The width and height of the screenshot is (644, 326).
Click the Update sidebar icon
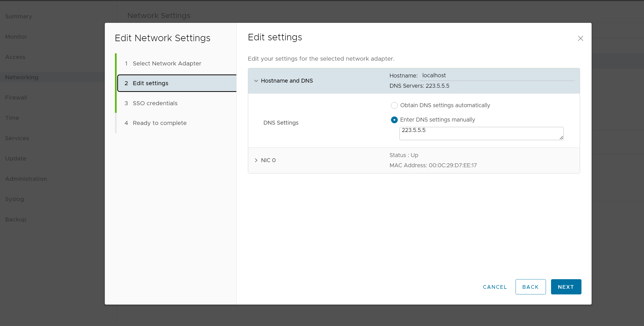[x=15, y=158]
